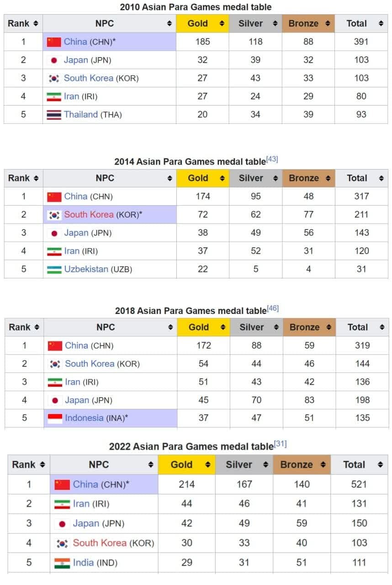Click China flag icon in 2010 table

[x=54, y=42]
